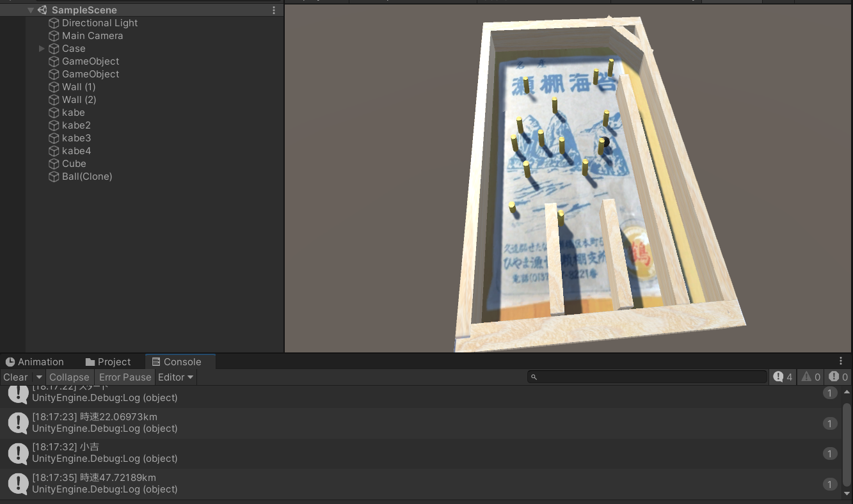Toggle the Collapse console option
Screen dimensions: 853x504
[69, 377]
